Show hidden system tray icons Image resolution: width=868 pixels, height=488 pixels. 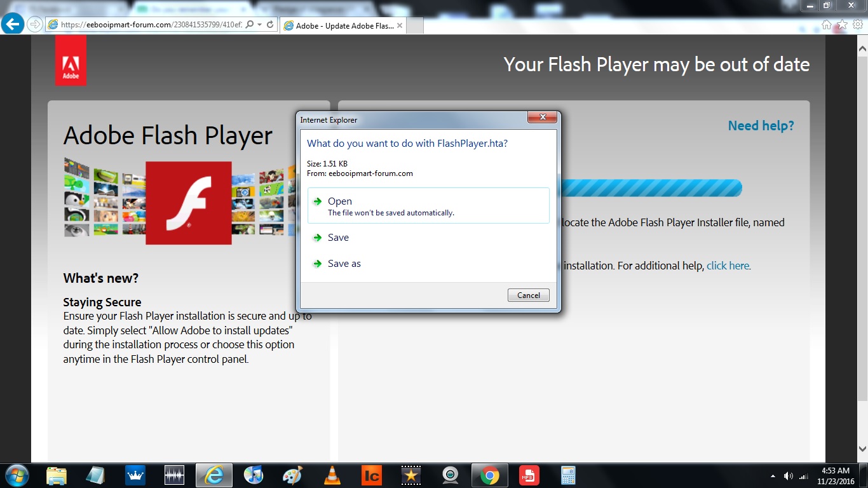(773, 476)
